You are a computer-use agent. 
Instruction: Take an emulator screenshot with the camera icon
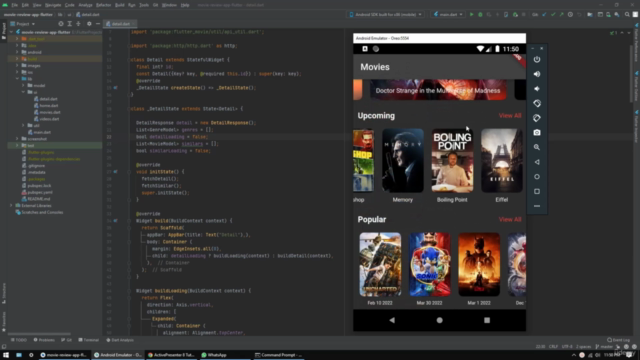pyautogui.click(x=537, y=133)
